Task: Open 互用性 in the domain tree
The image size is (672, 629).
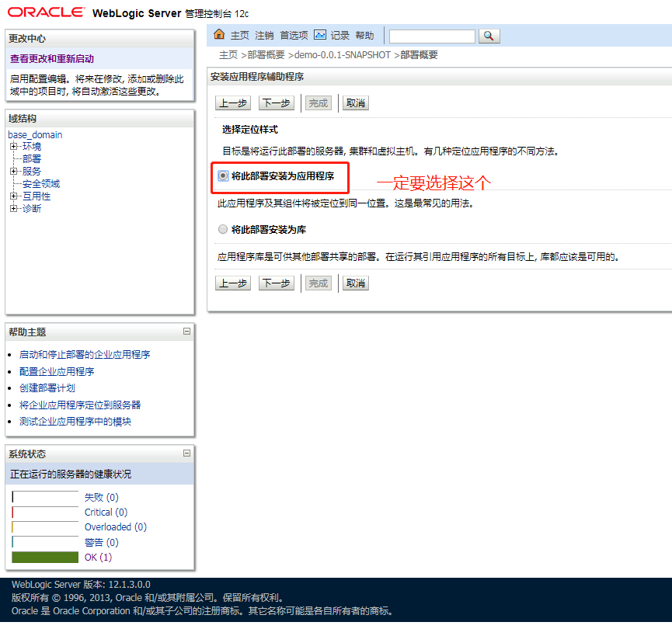Action: [37, 196]
